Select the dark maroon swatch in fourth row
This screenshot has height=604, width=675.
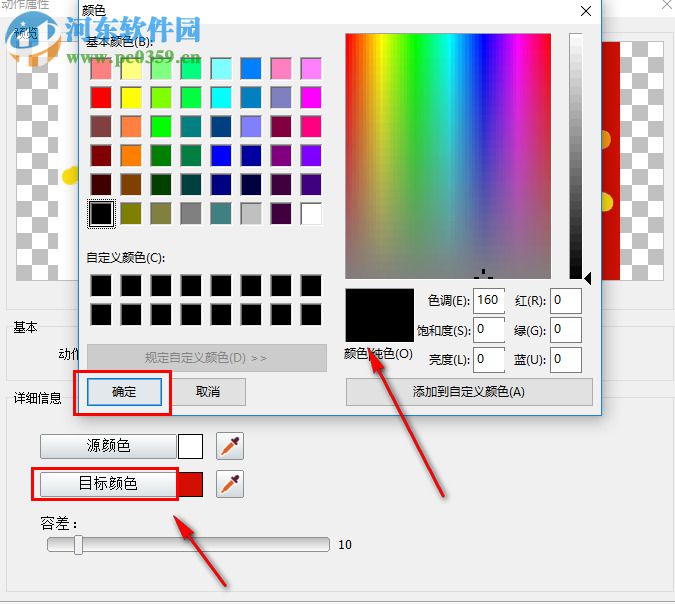click(101, 156)
